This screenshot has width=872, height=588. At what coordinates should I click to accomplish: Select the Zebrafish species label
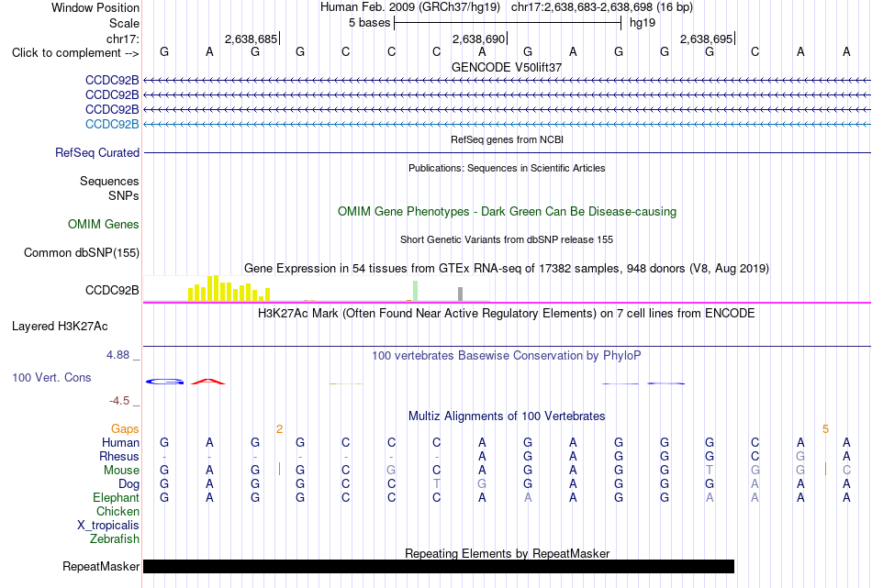(x=115, y=539)
